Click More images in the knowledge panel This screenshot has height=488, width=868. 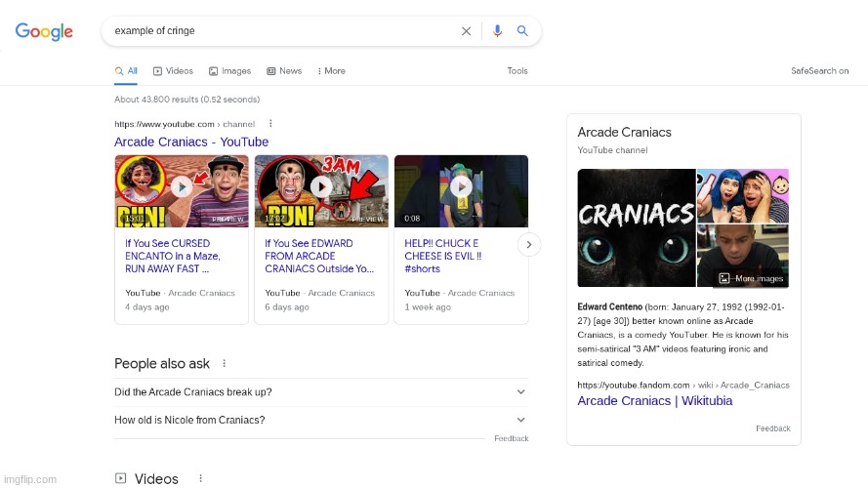point(751,278)
